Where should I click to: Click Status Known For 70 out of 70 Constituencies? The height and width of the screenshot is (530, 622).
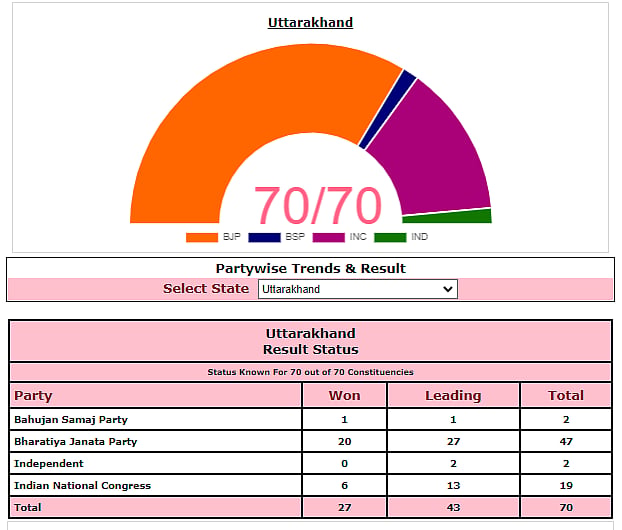point(311,372)
